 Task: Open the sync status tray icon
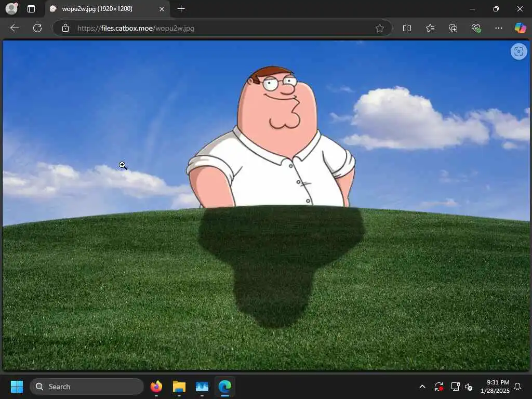(x=438, y=387)
